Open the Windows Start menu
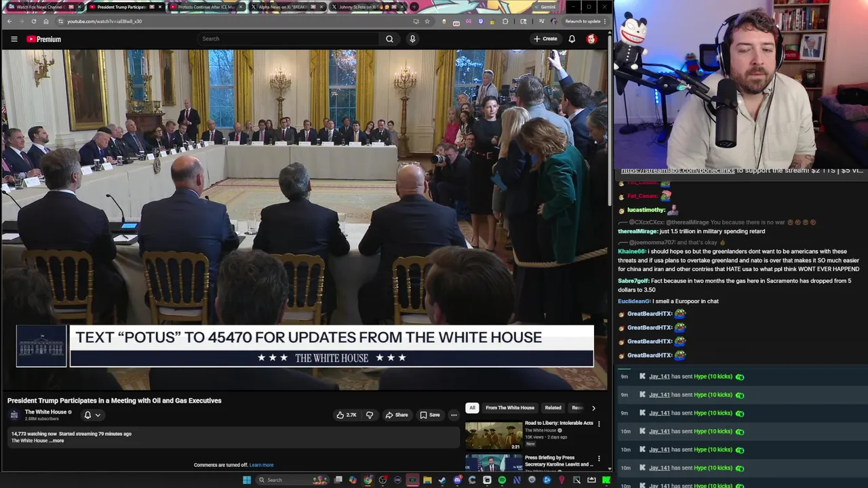This screenshot has height=488, width=868. coord(247,480)
